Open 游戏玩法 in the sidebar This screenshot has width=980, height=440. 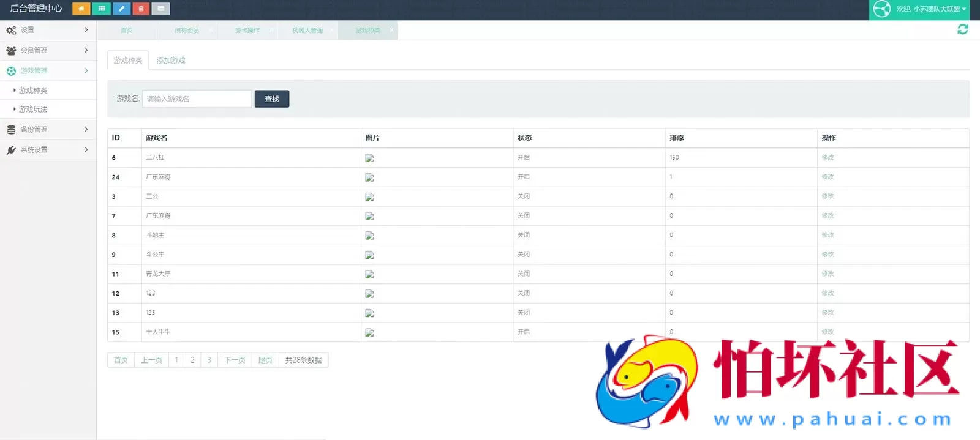33,109
